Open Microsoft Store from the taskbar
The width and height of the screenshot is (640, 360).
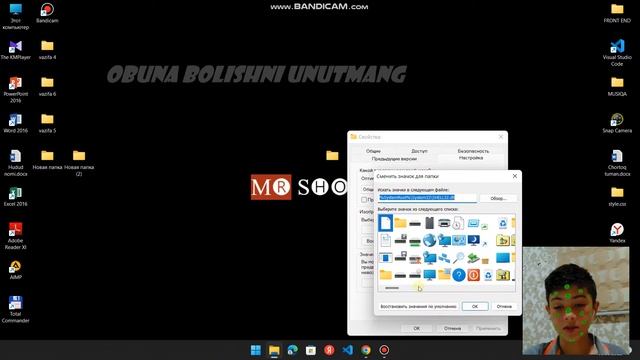(311, 350)
